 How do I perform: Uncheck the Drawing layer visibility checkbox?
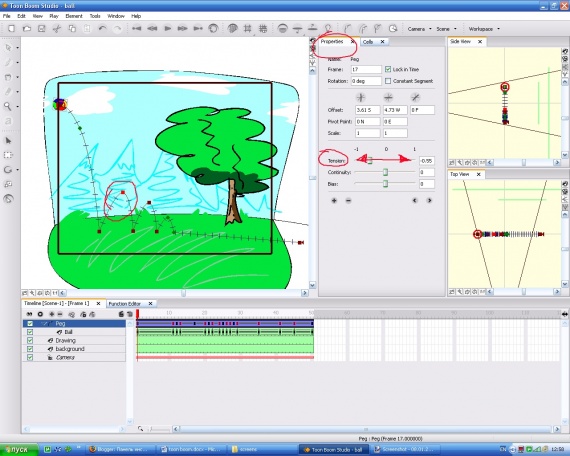pyautogui.click(x=30, y=340)
